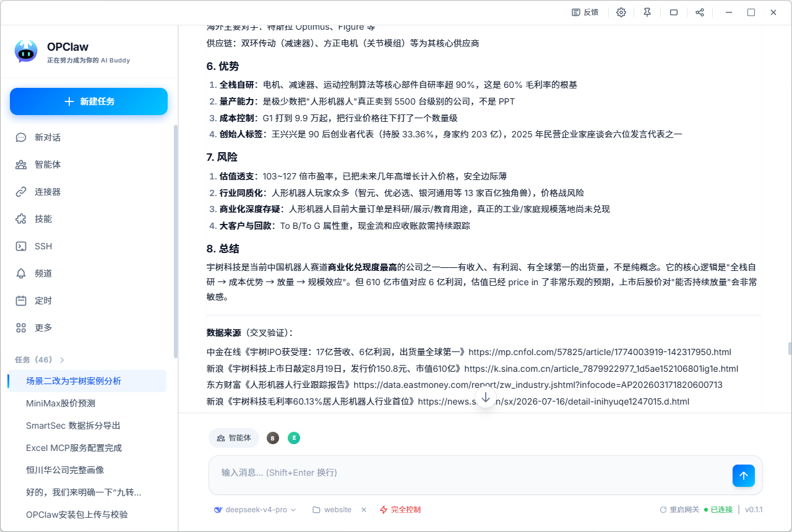
Task: Select task OPClaw安装包上传与校验
Action: 87,515
